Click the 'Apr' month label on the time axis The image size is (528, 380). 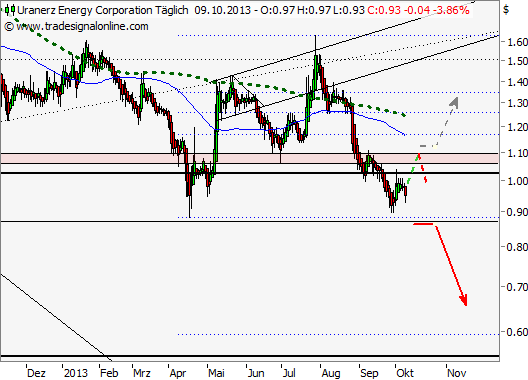(178, 373)
